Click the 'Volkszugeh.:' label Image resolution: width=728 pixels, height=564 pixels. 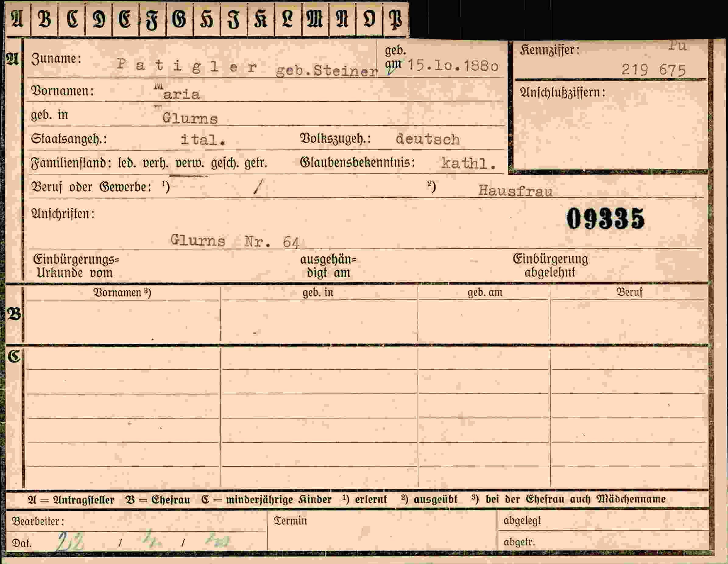[x=336, y=138]
